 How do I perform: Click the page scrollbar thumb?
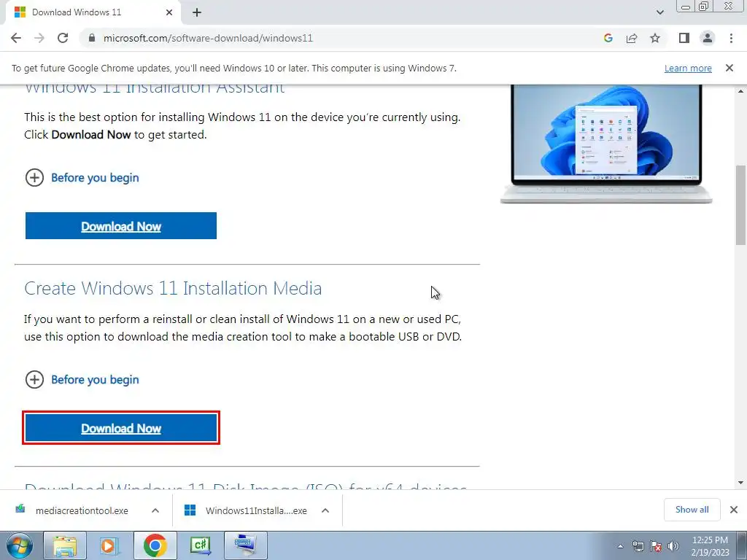[741, 205]
